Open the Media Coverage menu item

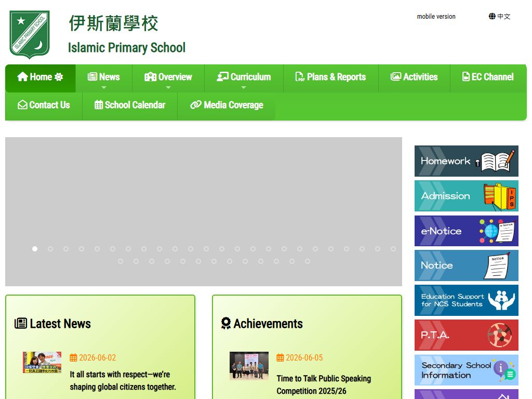(227, 106)
